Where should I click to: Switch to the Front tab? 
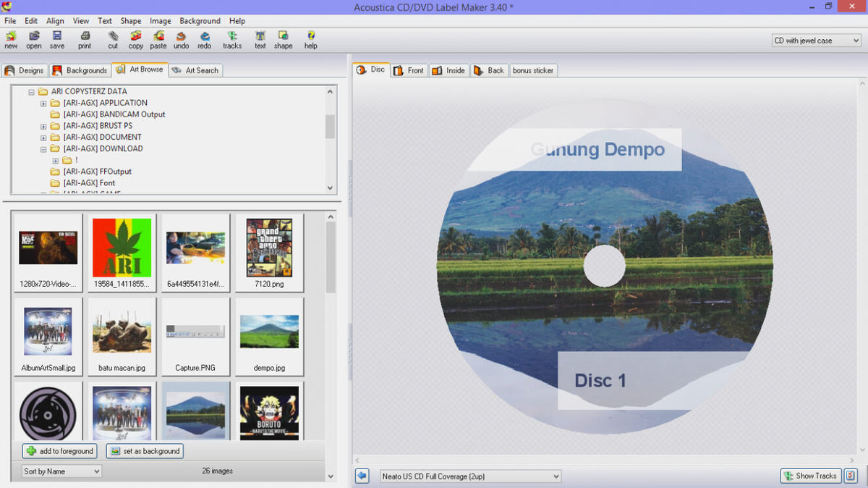(x=409, y=70)
